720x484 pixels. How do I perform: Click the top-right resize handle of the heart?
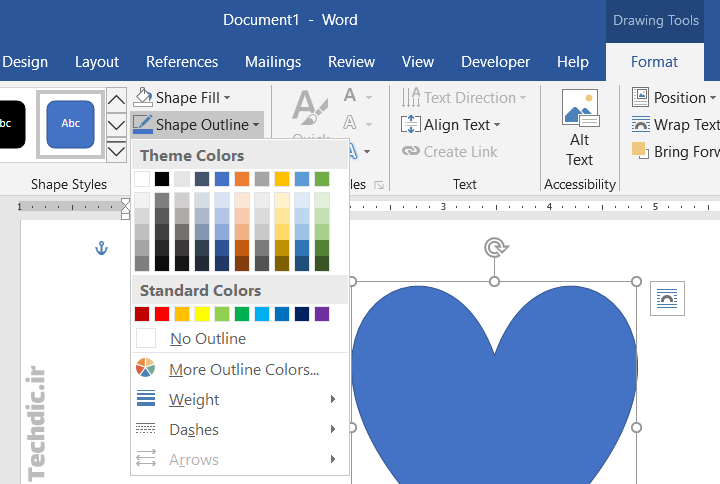pyautogui.click(x=636, y=281)
